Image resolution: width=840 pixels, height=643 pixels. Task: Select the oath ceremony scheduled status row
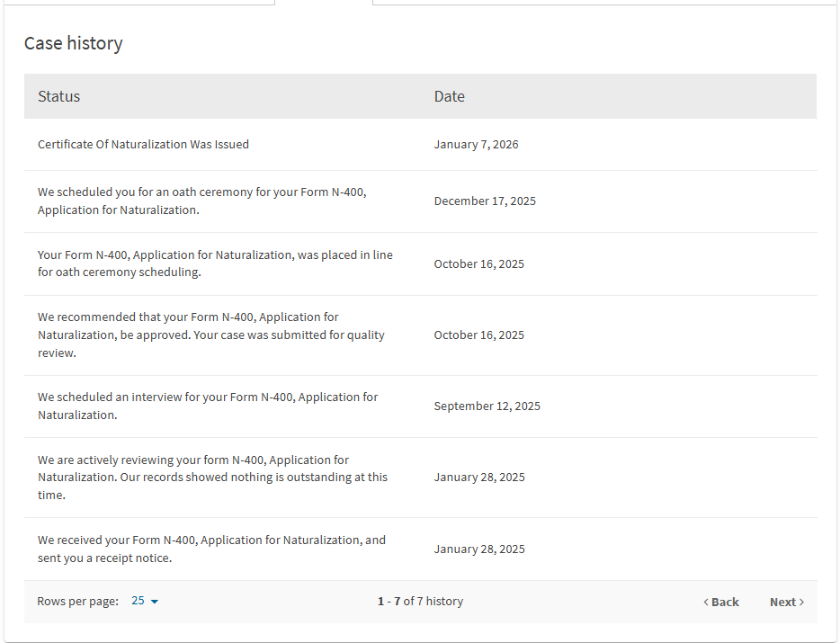click(x=202, y=201)
